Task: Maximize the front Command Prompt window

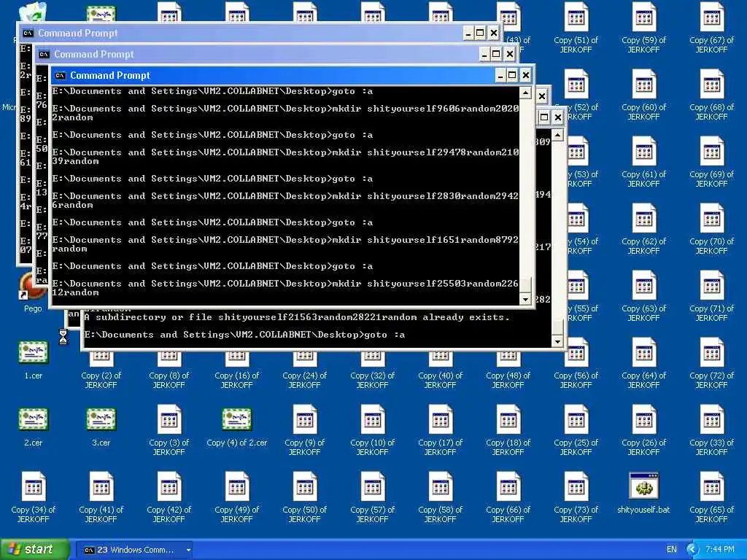Action: [x=512, y=75]
